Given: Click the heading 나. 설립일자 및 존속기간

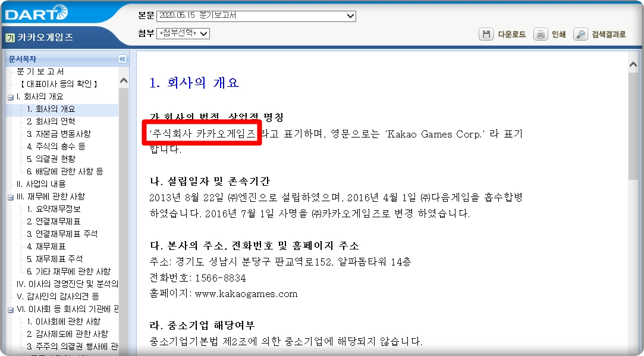Looking at the screenshot, I should 209,181.
